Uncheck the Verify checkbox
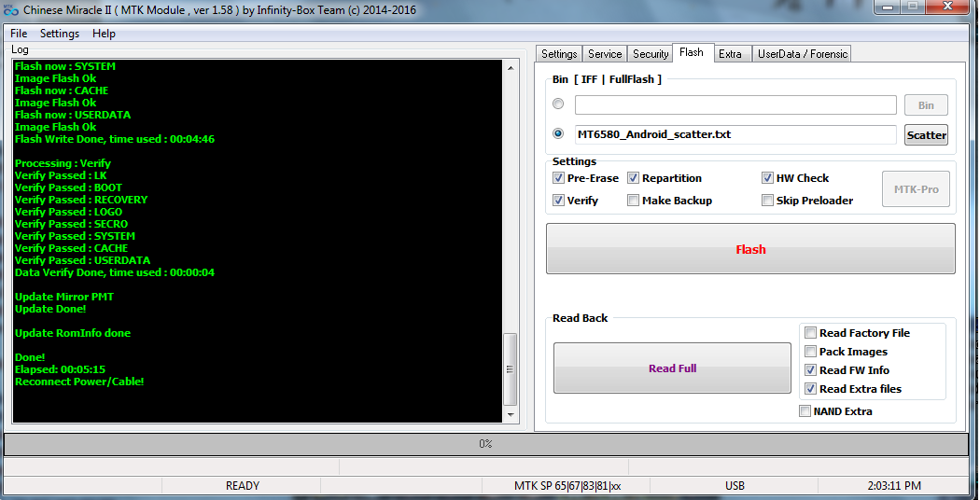The width and height of the screenshot is (980, 500). pos(558,201)
